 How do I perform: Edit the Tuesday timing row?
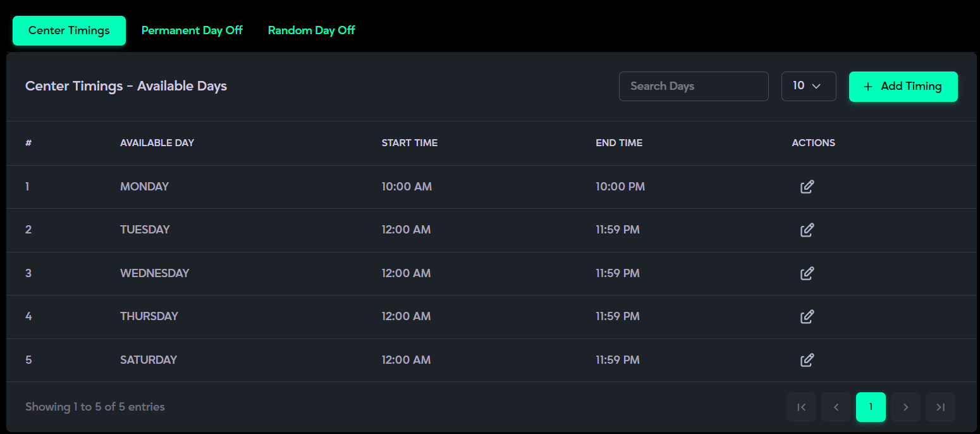pyautogui.click(x=807, y=230)
